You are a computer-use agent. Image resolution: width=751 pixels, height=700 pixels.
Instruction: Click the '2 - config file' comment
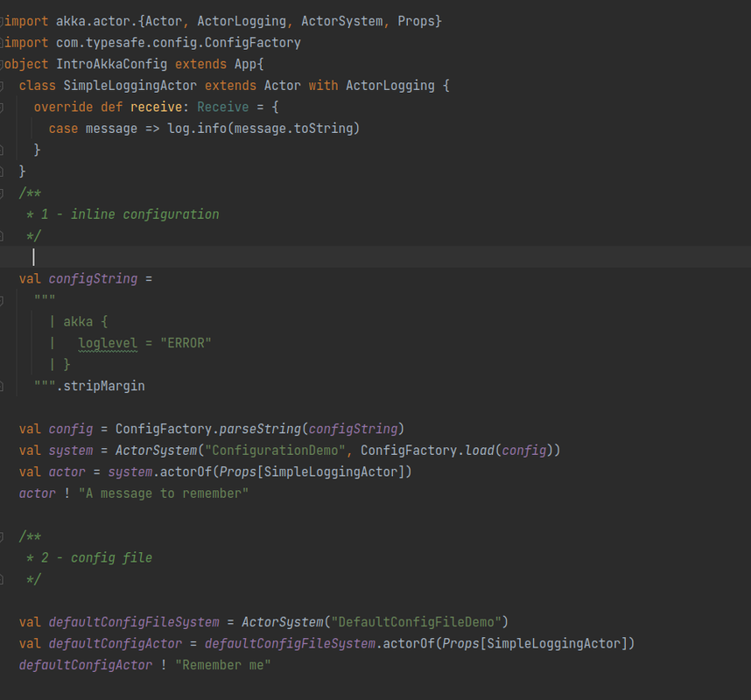point(97,557)
